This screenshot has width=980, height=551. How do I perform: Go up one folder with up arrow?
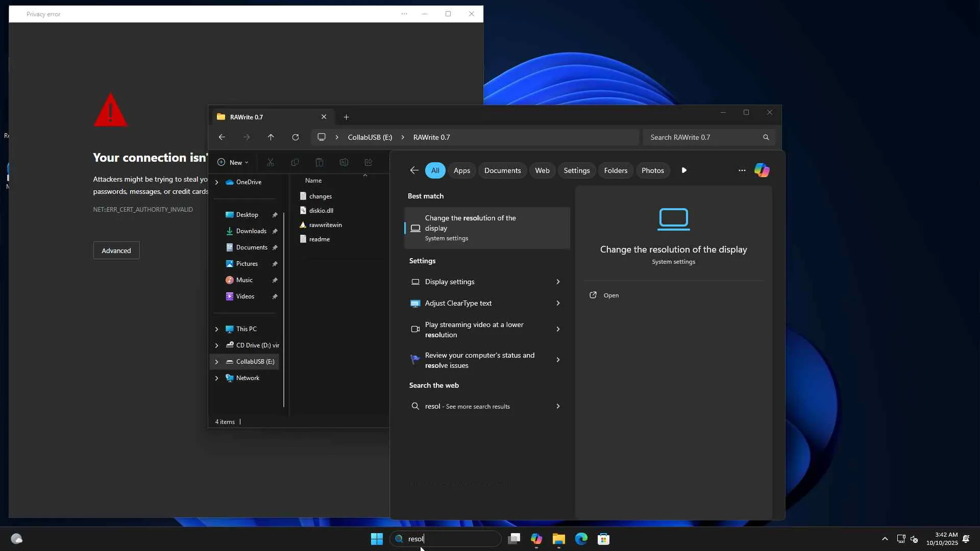pos(271,137)
